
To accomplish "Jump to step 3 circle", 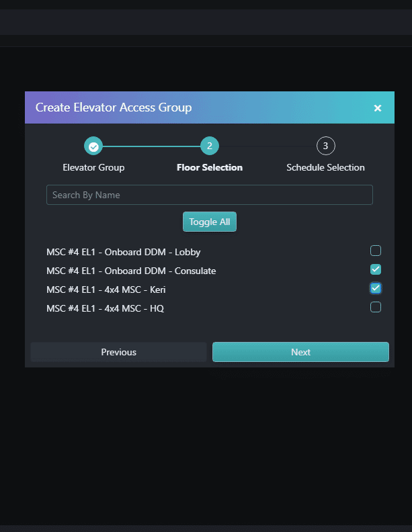I will [325, 146].
